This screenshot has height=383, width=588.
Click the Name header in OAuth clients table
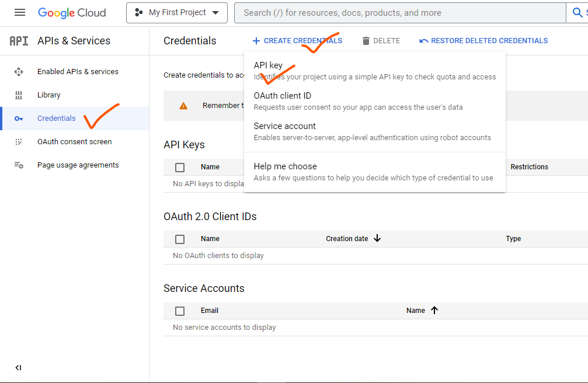click(x=210, y=239)
